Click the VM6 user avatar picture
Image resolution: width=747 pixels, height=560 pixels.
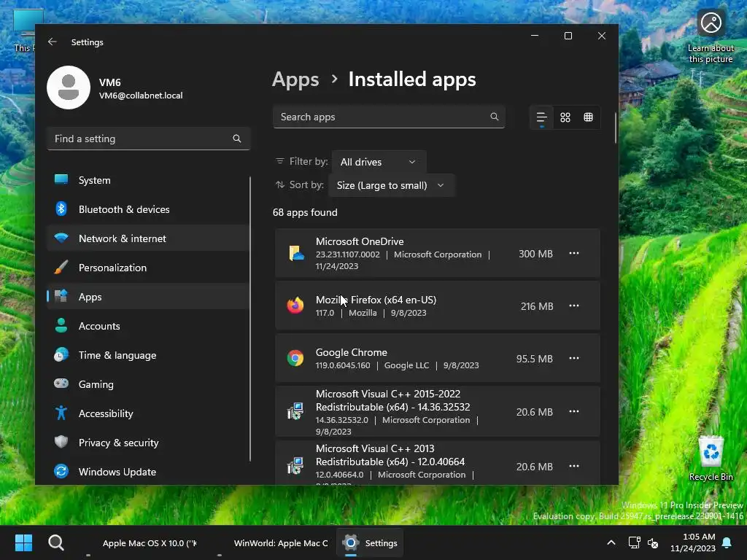[x=69, y=87]
